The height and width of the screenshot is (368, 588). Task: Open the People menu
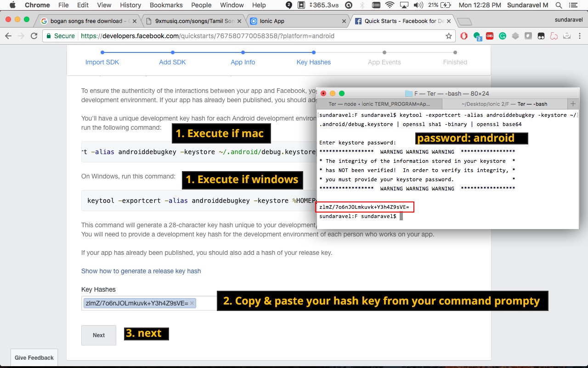201,5
